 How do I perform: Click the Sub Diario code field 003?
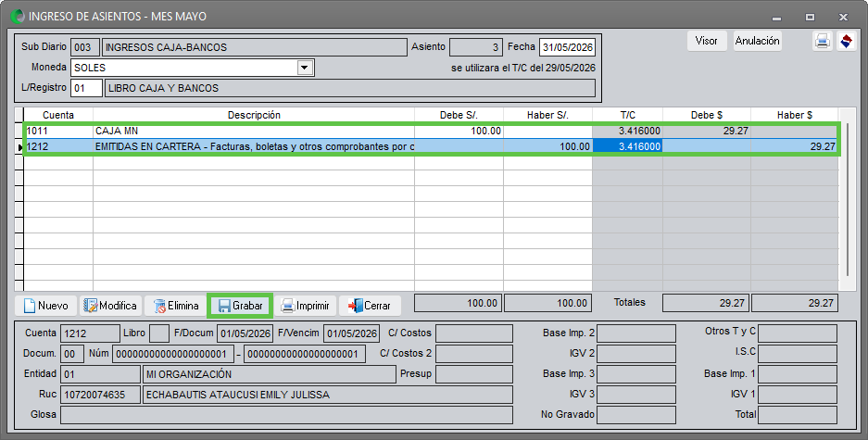pyautogui.click(x=84, y=47)
